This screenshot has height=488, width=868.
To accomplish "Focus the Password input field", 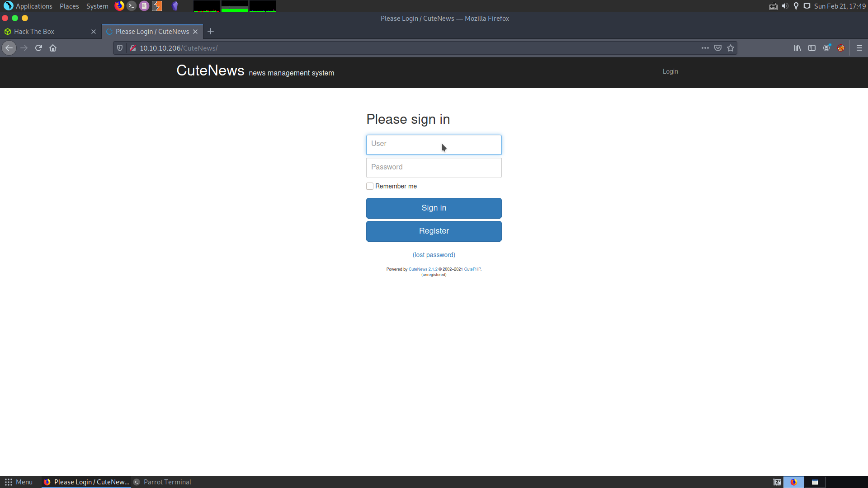I will [434, 168].
